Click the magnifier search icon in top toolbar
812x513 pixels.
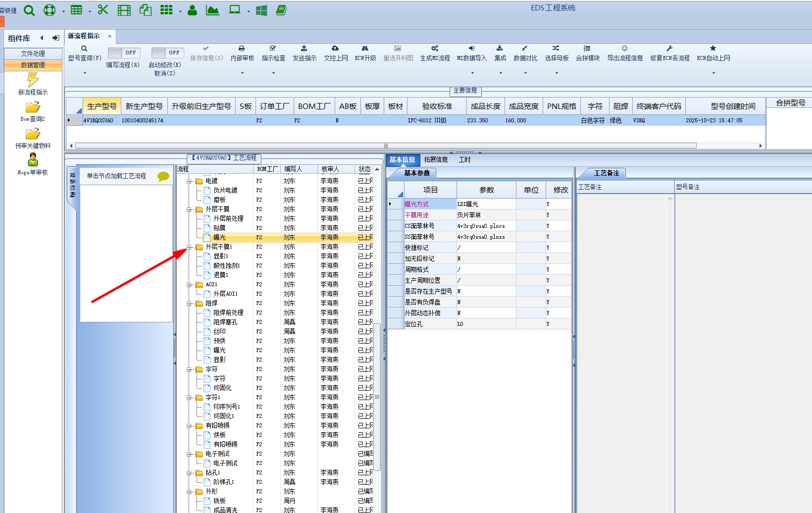click(29, 10)
